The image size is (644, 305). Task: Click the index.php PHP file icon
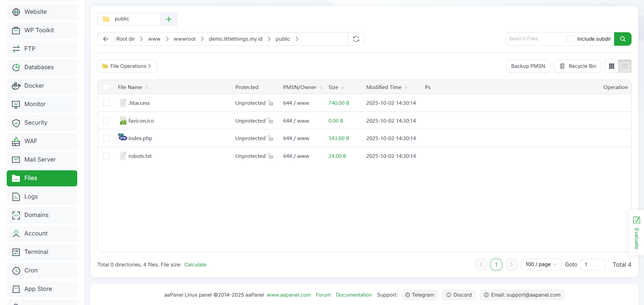tap(123, 137)
